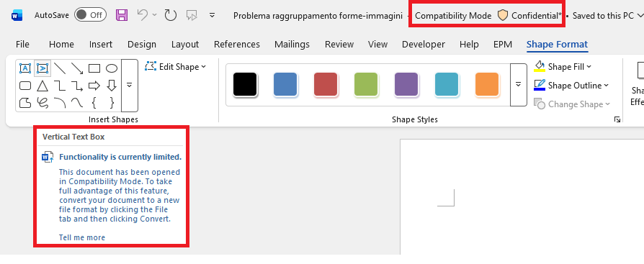Click the document title Problema raggruppamento forme-immagini
644x264 pixels.
click(318, 16)
